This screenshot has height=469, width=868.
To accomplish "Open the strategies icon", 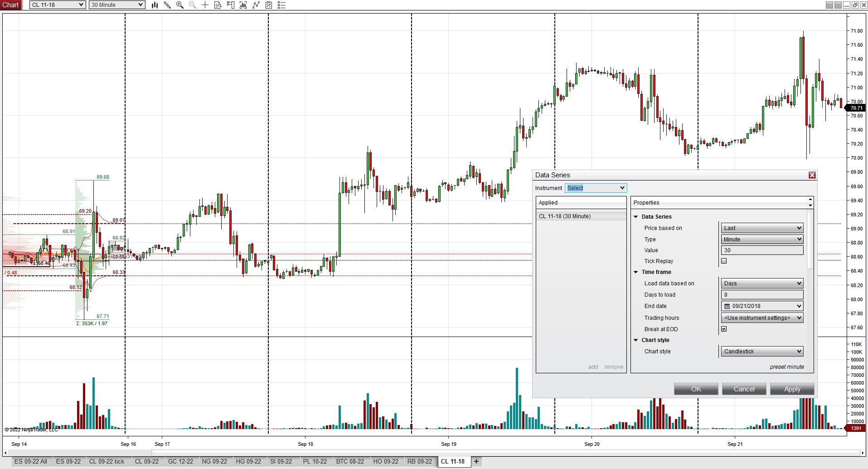I will tap(269, 5).
